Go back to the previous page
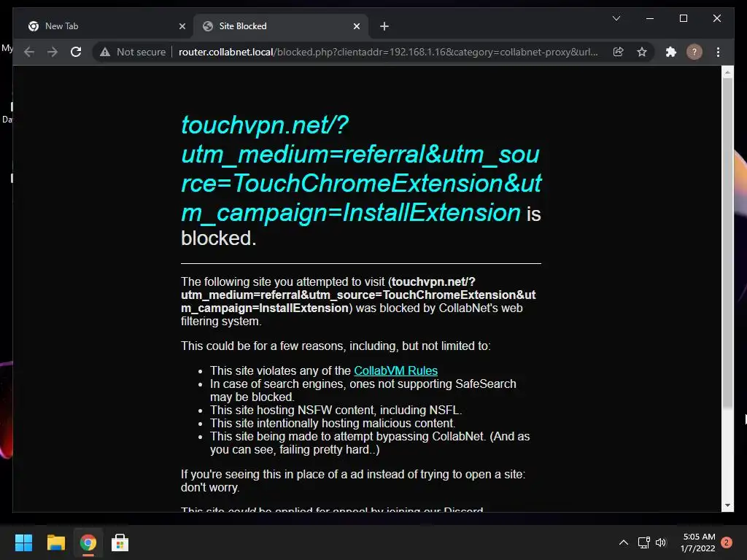 click(29, 52)
